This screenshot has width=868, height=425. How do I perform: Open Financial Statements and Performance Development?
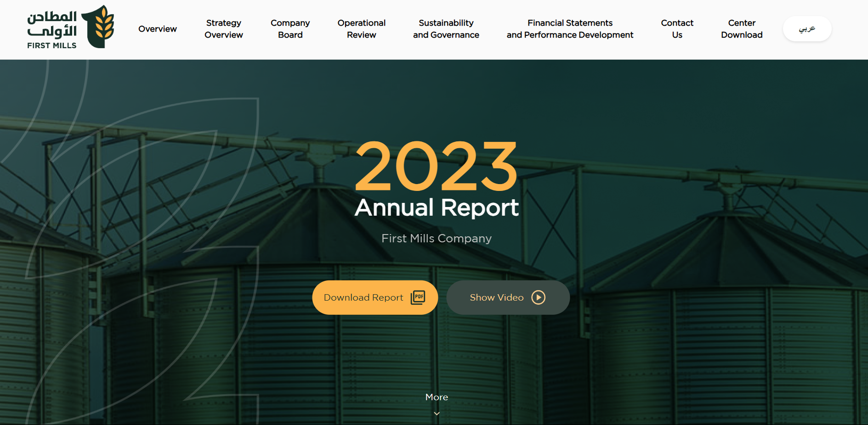pyautogui.click(x=570, y=29)
